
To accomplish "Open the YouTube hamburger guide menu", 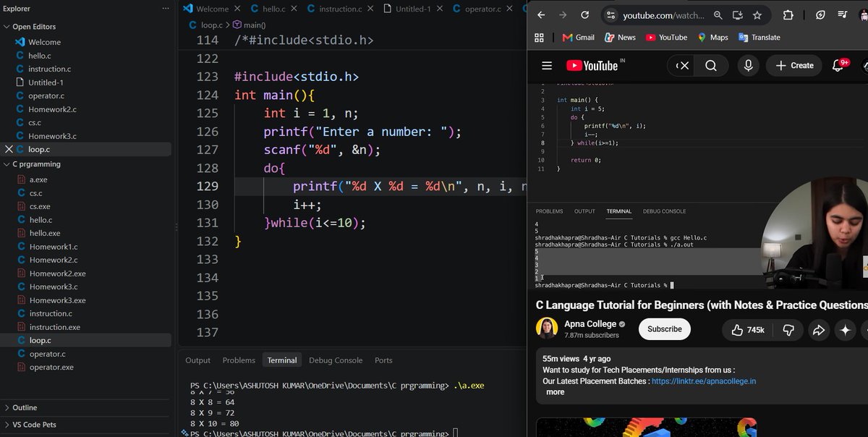I will pos(547,65).
